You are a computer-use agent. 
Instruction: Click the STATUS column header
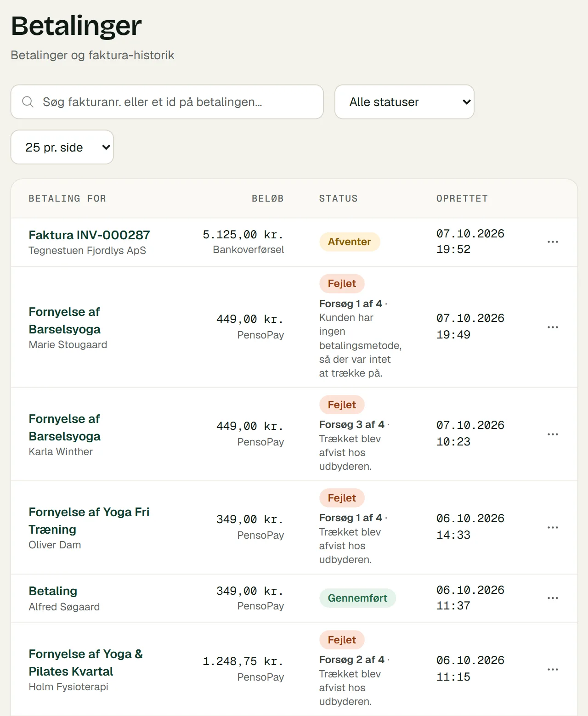click(339, 198)
